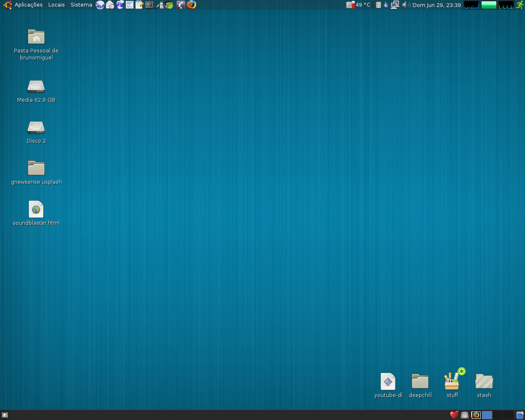525x420 pixels.
Task: Click the green running-man logout icon
Action: pyautogui.click(x=520, y=5)
